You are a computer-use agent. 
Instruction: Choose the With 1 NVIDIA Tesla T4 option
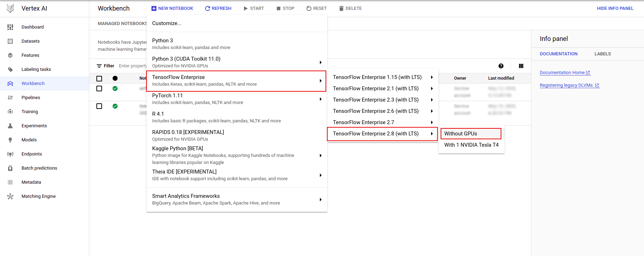[x=471, y=145]
